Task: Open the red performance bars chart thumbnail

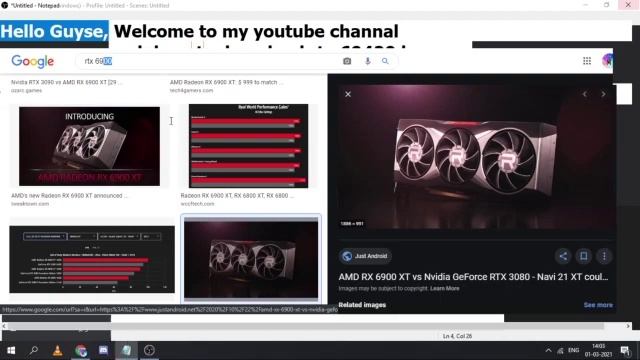Action: coord(248,146)
